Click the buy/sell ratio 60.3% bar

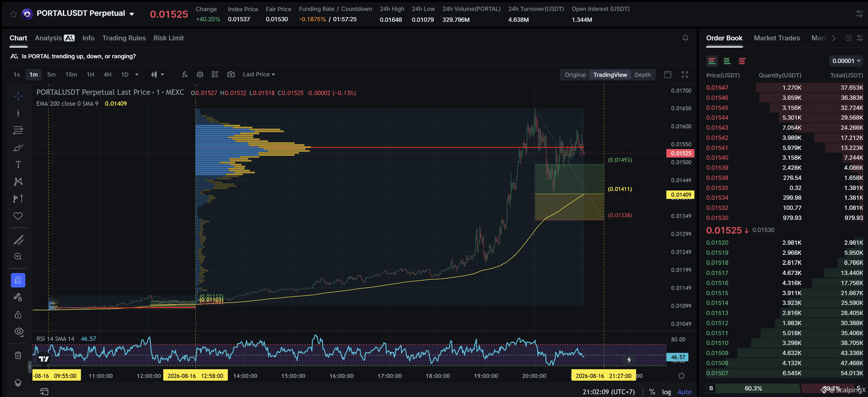pyautogui.click(x=754, y=388)
